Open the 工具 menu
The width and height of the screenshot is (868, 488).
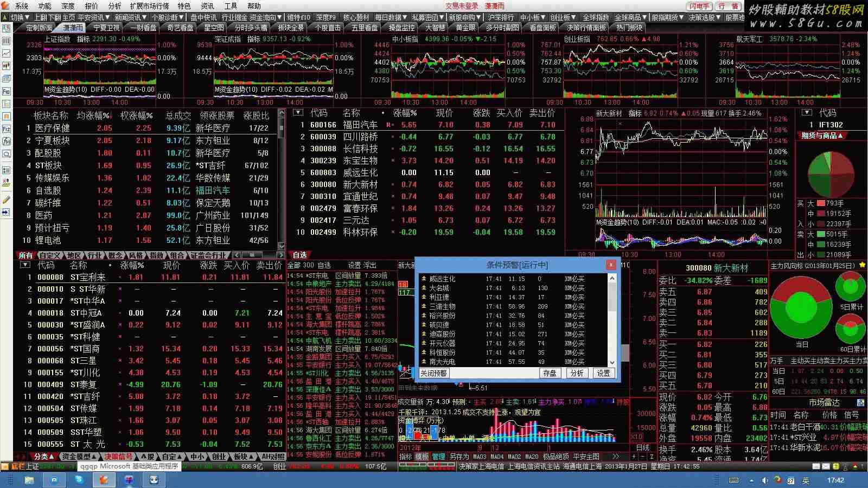click(231, 6)
